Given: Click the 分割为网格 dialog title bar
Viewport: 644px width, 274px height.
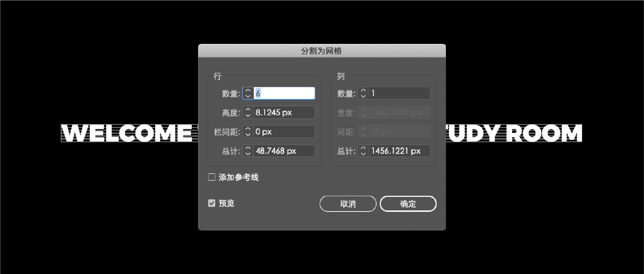Looking at the screenshot, I should click(x=322, y=51).
